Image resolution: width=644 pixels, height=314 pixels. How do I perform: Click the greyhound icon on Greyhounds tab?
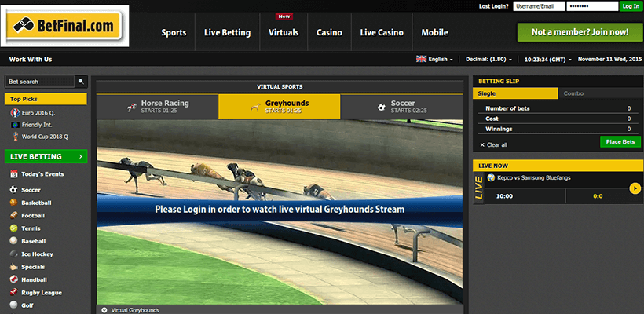pos(255,108)
